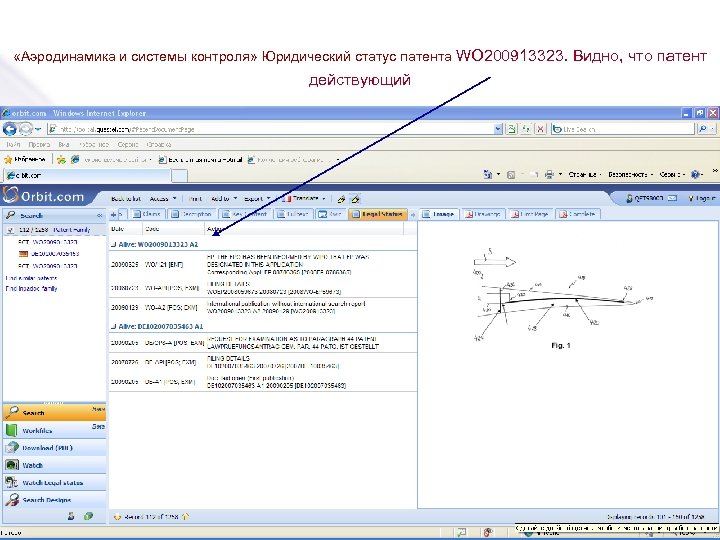Click the small person icon below sidebar
720x540 pixels.
71,516
